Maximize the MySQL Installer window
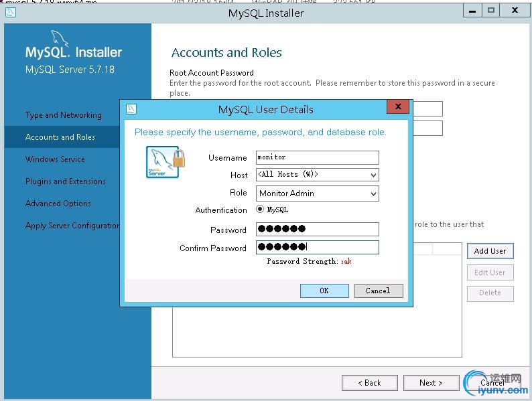532x401 pixels. (x=490, y=11)
